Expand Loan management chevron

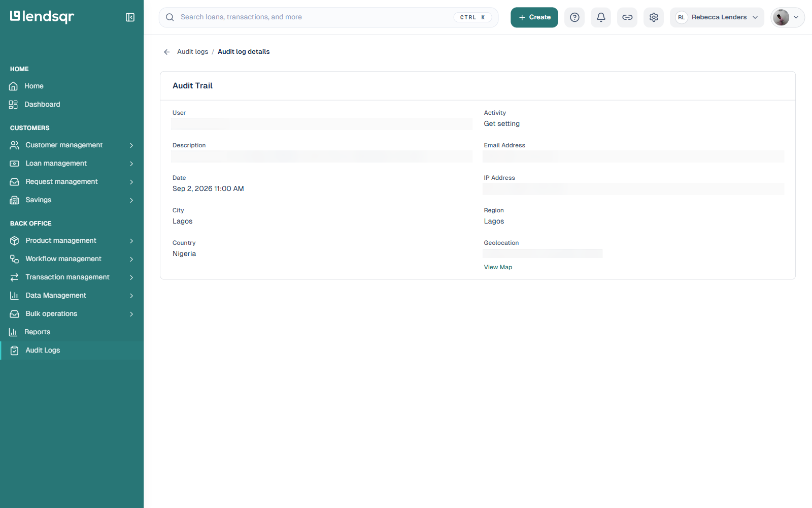pos(131,164)
